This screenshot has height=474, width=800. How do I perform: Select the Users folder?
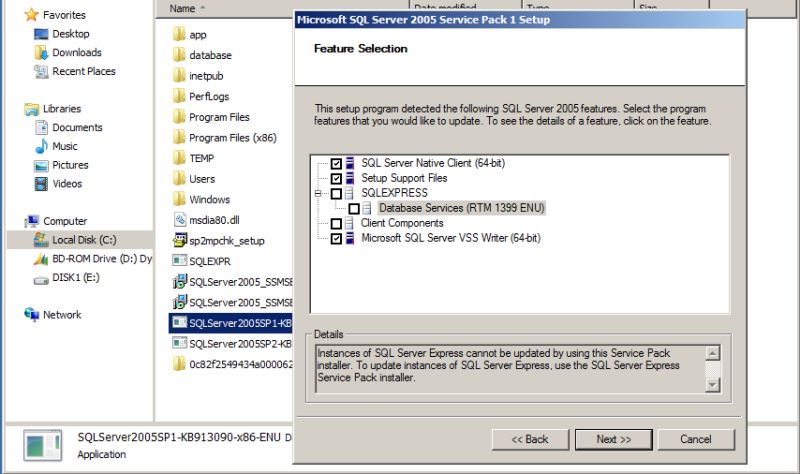[202, 179]
